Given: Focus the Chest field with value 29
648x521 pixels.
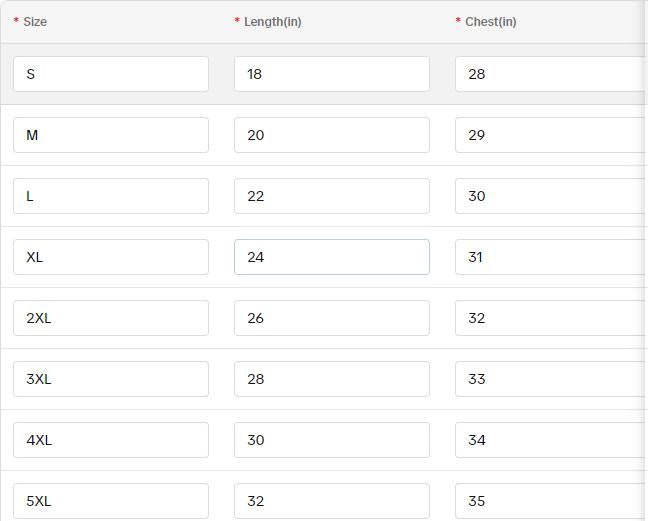Looking at the screenshot, I should coord(550,135).
